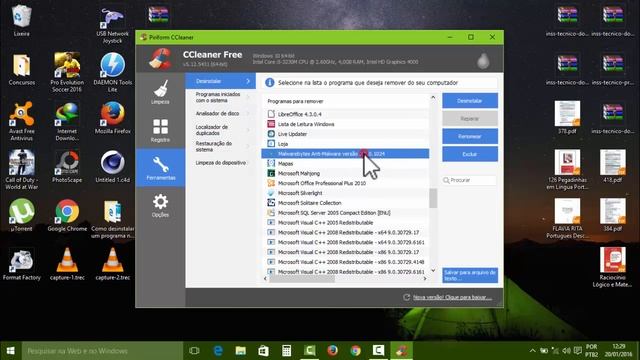Click the Windows Start button
The image size is (640, 360).
pyautogui.click(x=11, y=351)
